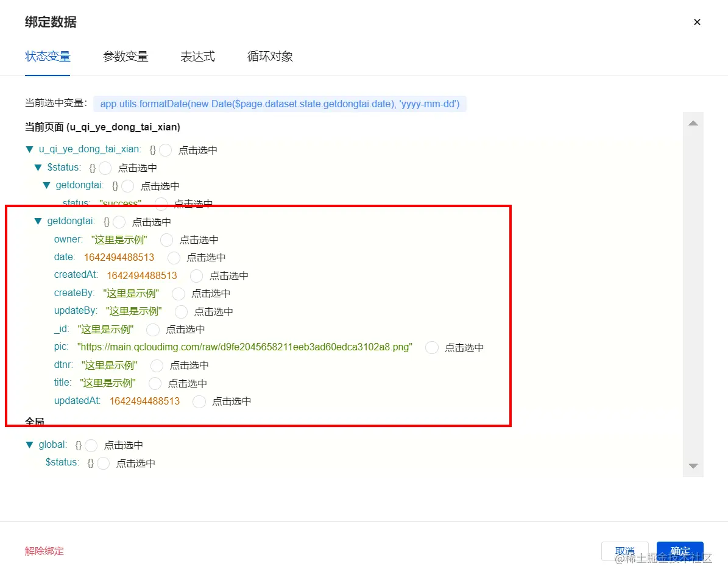Click the 取消 cancel button
Viewport: 728px width, 580px height.
(x=624, y=551)
